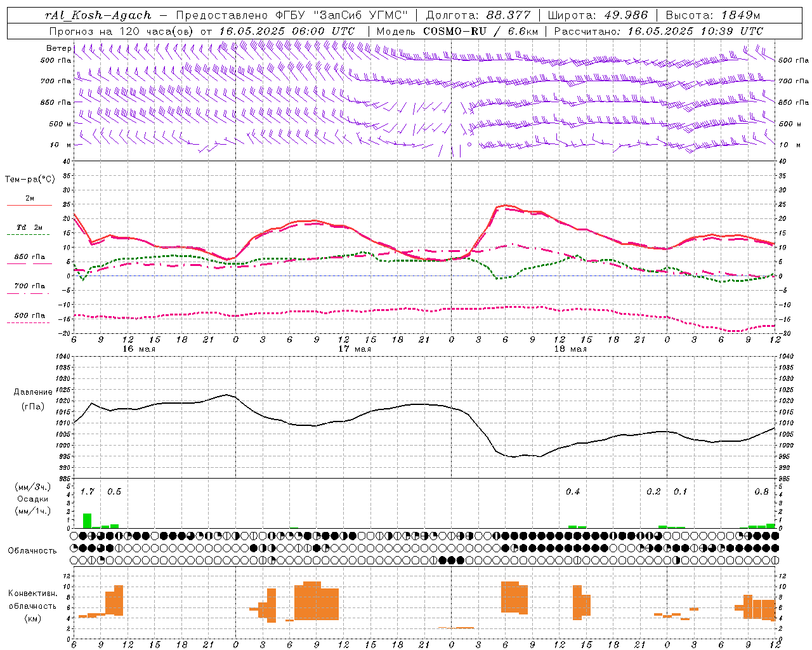The width and height of the screenshot is (812, 650).
Task: Click the 'Конвективн. облачность' label
Action: [32, 600]
